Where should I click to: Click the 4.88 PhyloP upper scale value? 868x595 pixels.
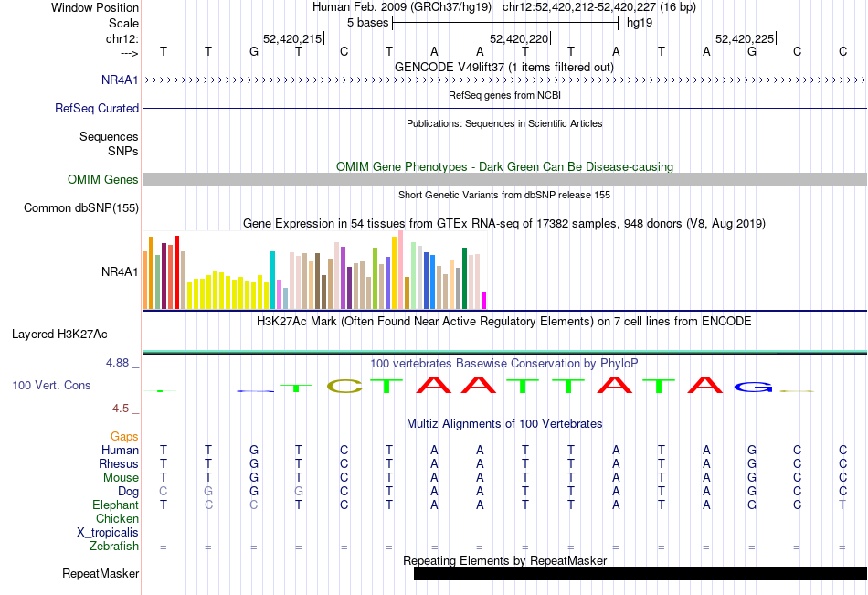tap(117, 363)
